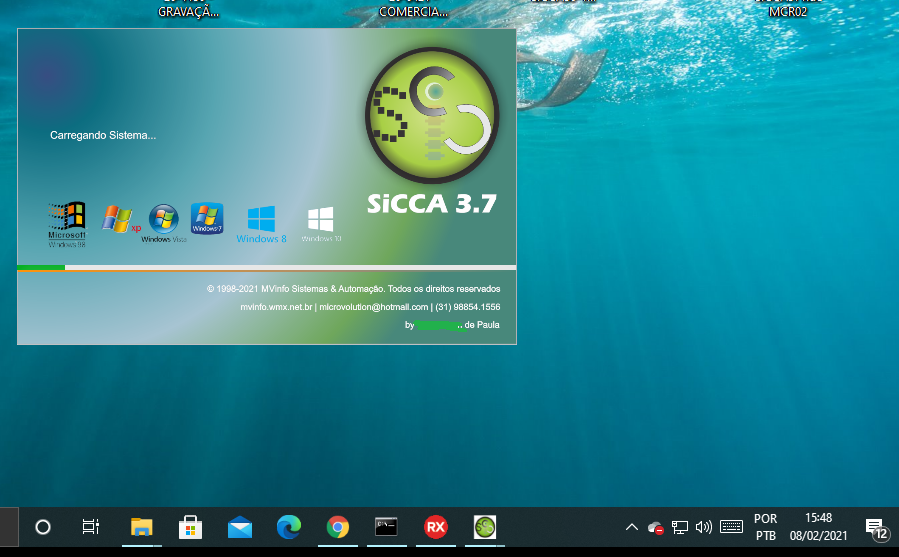
Task: Click the white Windows 10 logo
Action: tap(321, 220)
